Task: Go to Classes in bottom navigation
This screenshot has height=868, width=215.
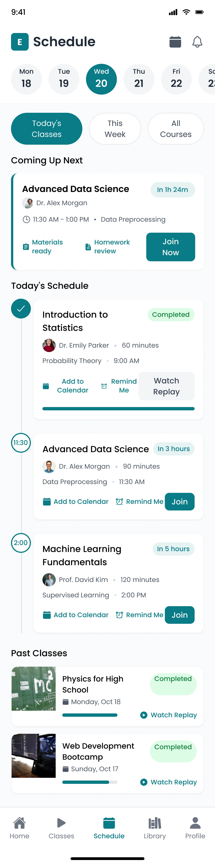Action: [x=61, y=828]
